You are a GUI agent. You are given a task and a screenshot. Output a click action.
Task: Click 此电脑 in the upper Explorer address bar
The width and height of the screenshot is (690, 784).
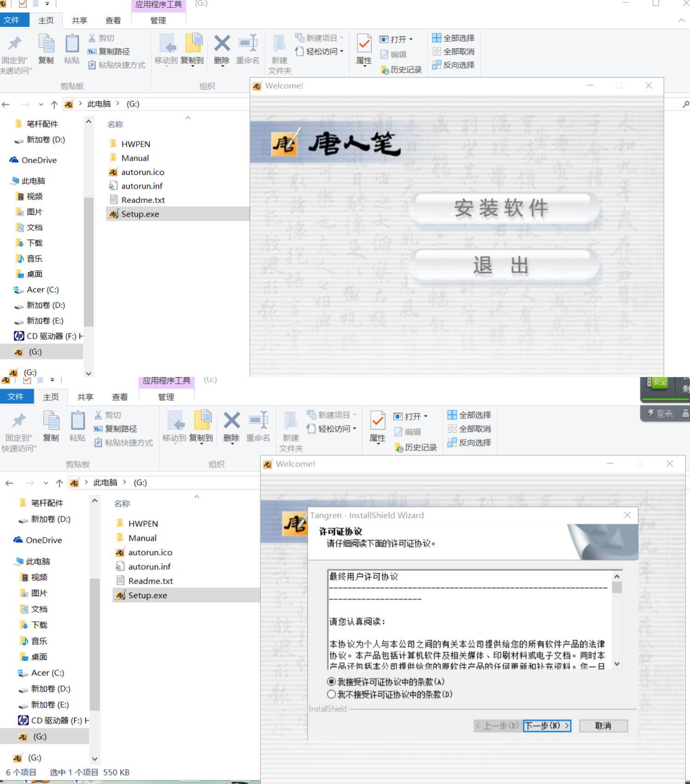[x=99, y=104]
